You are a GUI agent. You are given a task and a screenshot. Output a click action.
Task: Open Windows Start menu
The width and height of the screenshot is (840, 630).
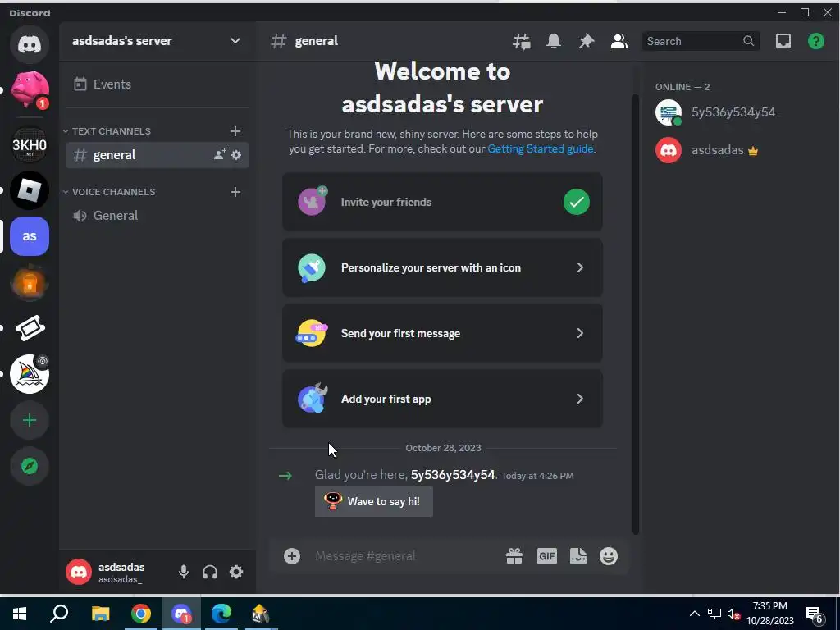tap(20, 614)
